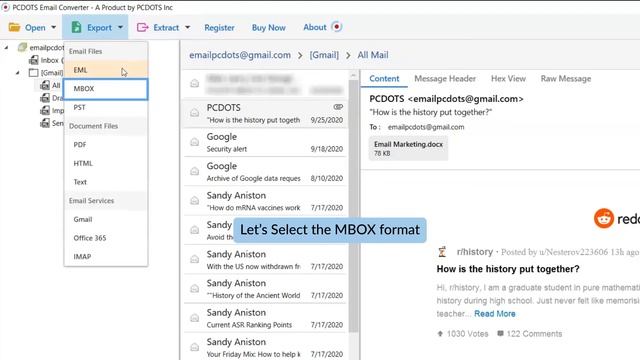Click 'How is the history put together?' heading
Screen dimensions: 640x360
(508, 269)
